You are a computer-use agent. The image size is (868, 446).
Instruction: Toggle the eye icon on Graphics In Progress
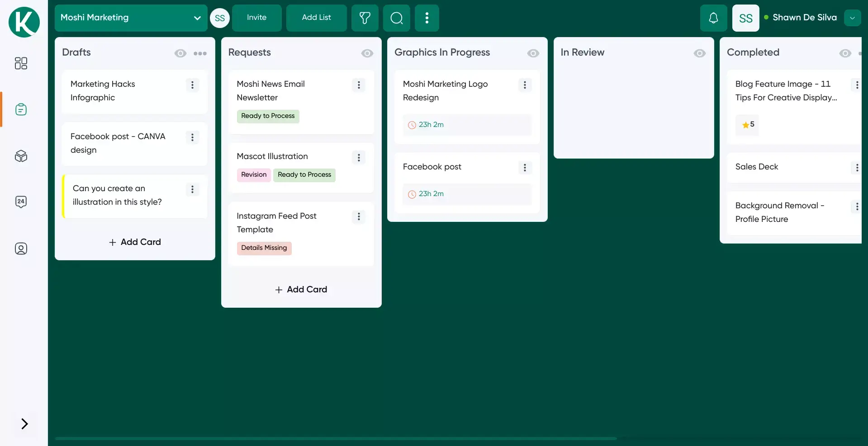coord(533,53)
